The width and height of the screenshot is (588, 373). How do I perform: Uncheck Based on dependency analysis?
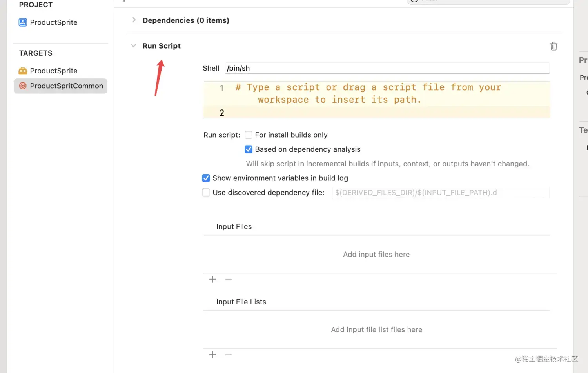pos(249,149)
